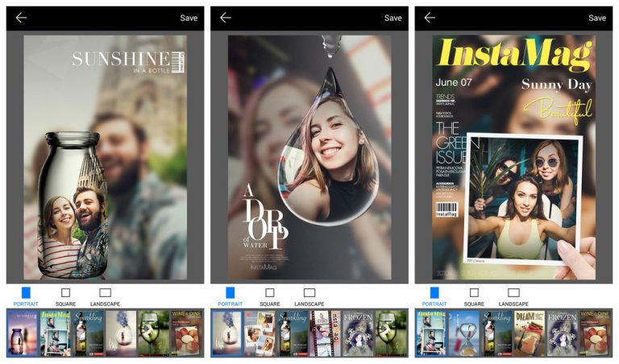Select Portrait icon under InstaMag cover screen
This screenshot has width=619, height=364.
(434, 292)
